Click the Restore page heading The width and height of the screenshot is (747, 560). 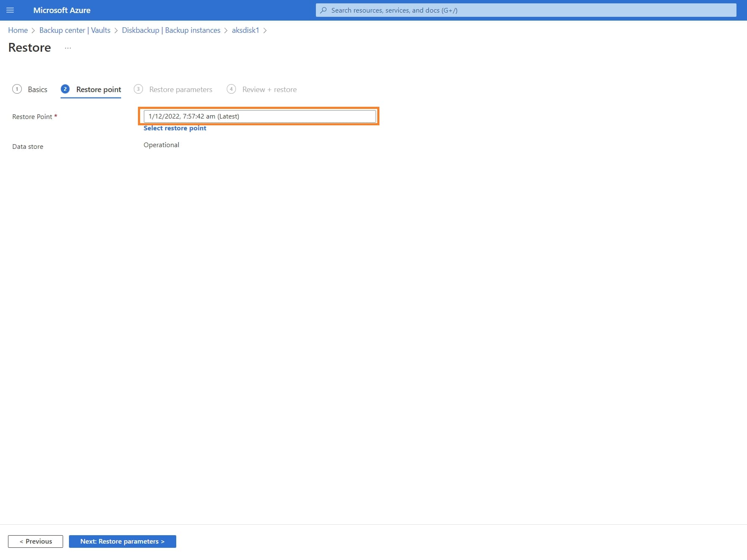29,48
